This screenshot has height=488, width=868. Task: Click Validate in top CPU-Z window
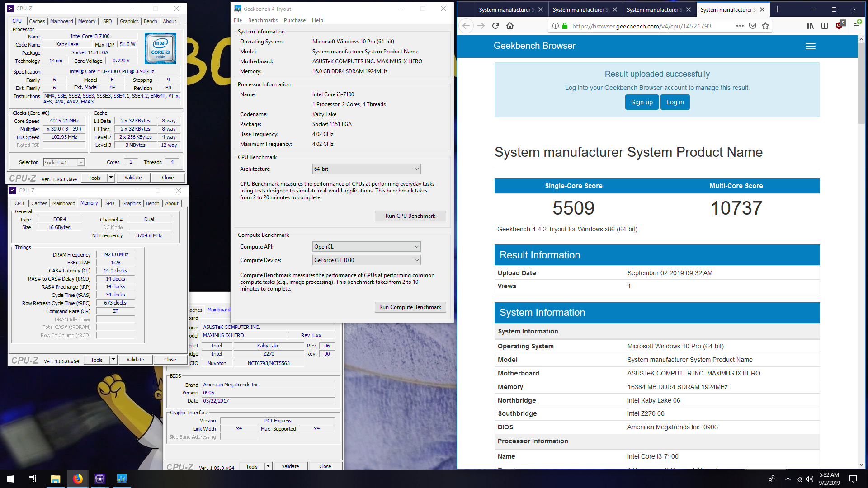coord(133,178)
